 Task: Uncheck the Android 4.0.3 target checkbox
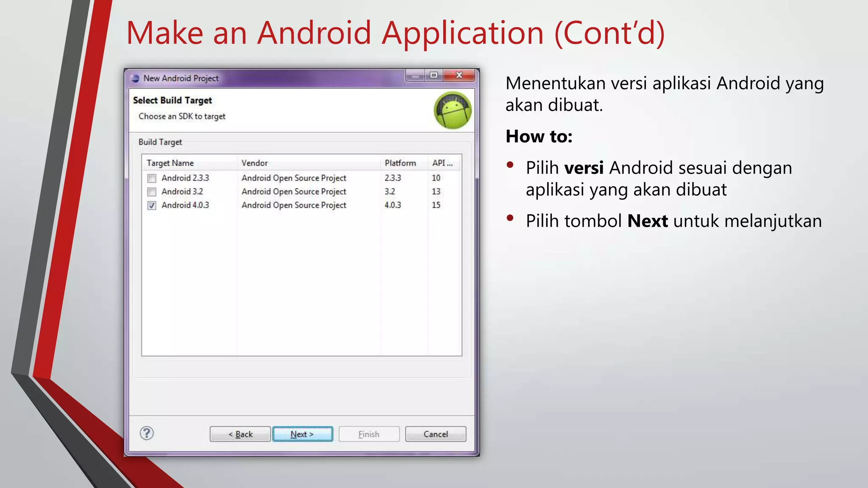[152, 205]
